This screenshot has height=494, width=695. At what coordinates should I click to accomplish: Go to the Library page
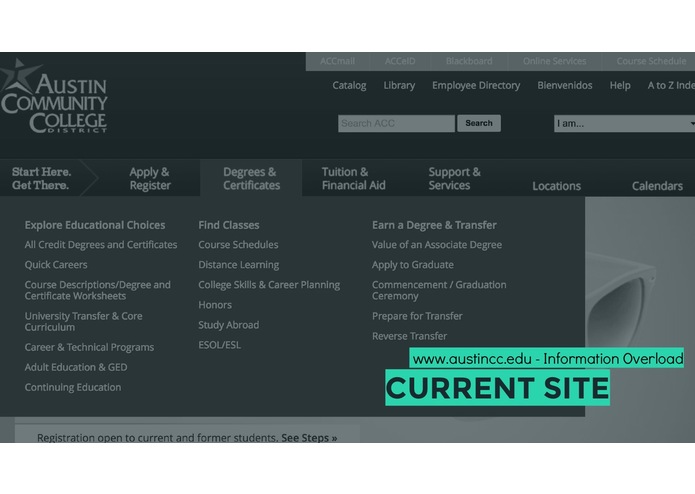point(399,86)
